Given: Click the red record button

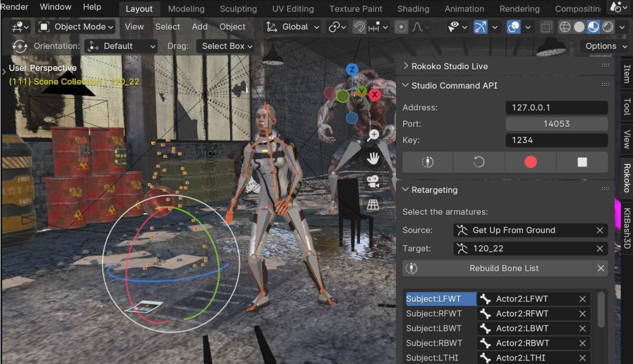Looking at the screenshot, I should 531,162.
